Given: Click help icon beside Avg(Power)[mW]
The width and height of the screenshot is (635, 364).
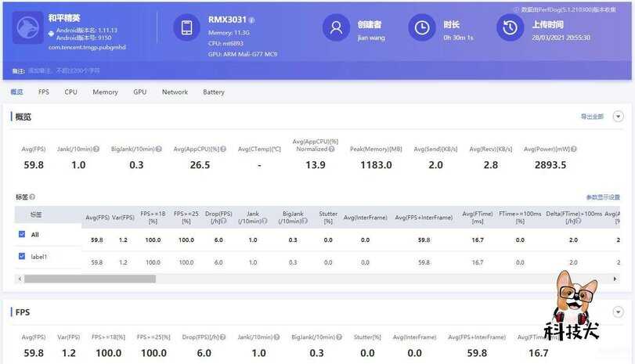Looking at the screenshot, I should tap(573, 149).
